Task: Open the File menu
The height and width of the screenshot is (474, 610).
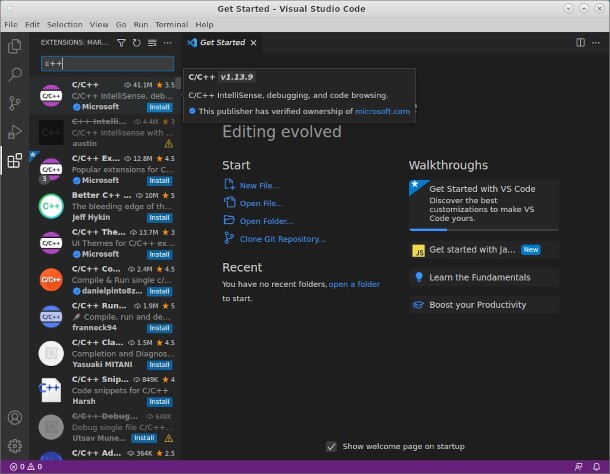Action: click(x=11, y=25)
